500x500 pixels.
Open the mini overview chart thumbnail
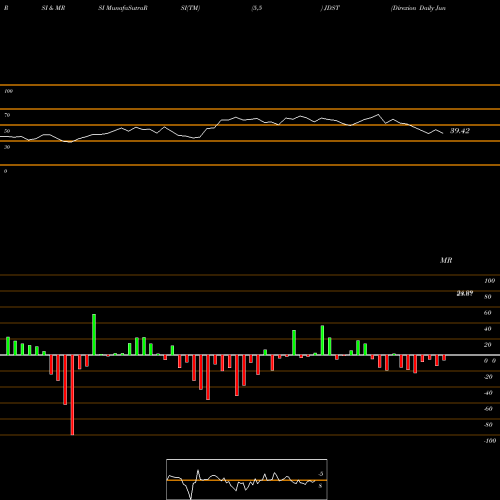(247, 479)
